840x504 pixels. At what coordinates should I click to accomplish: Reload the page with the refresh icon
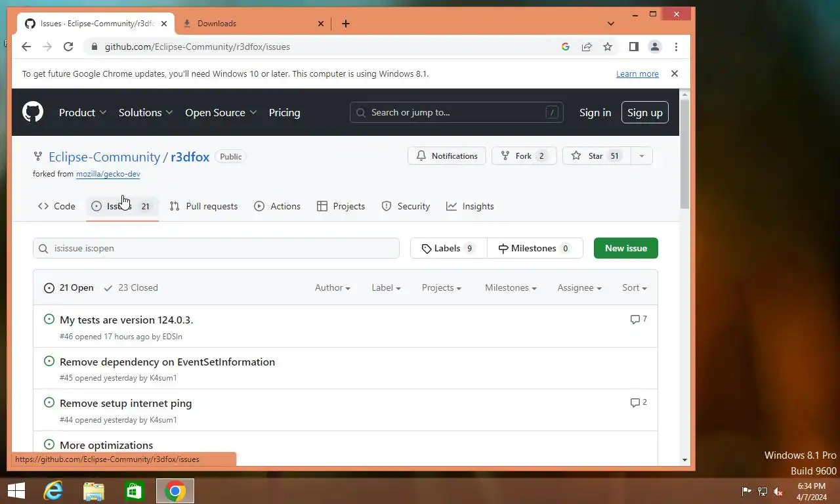click(x=68, y=47)
